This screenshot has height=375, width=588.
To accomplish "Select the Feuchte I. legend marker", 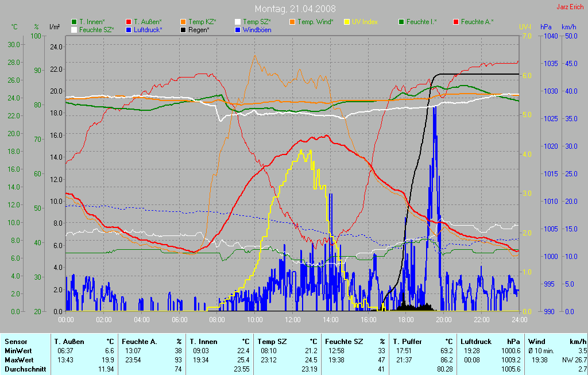I will [401, 22].
